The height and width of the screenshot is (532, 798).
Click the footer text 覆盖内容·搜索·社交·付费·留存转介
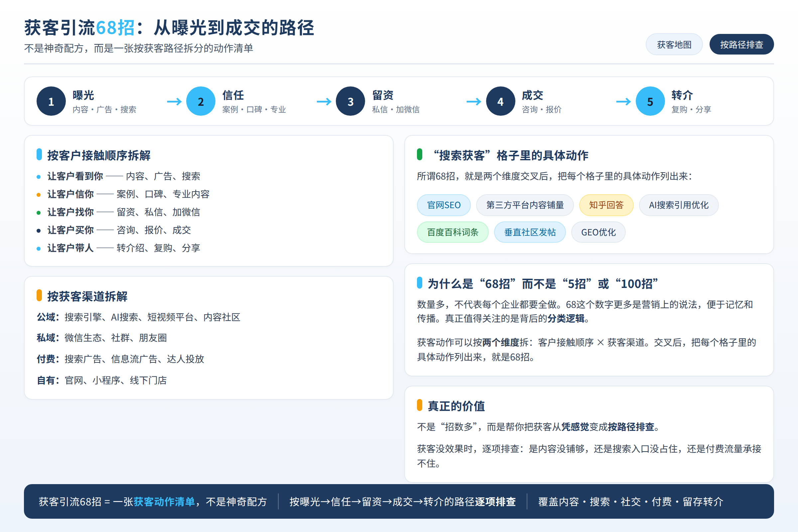pos(631,501)
